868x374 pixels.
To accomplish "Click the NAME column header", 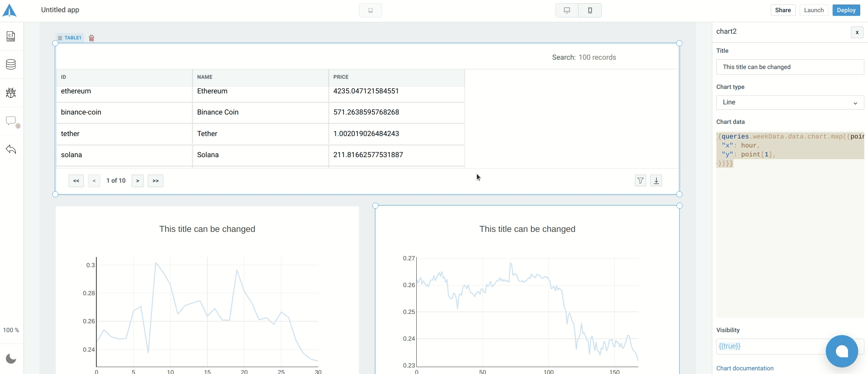I will pos(261,77).
